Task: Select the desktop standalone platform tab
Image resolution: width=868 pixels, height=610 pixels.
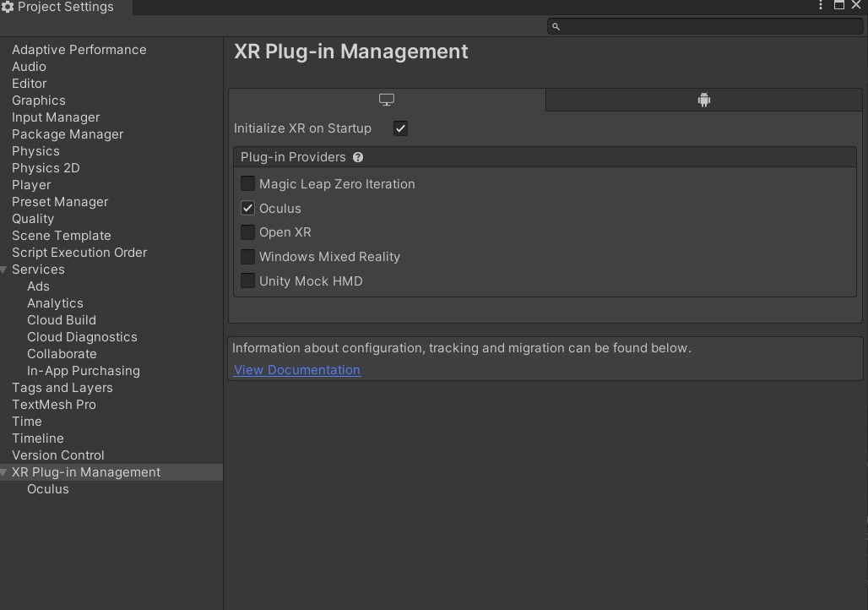Action: coord(387,100)
